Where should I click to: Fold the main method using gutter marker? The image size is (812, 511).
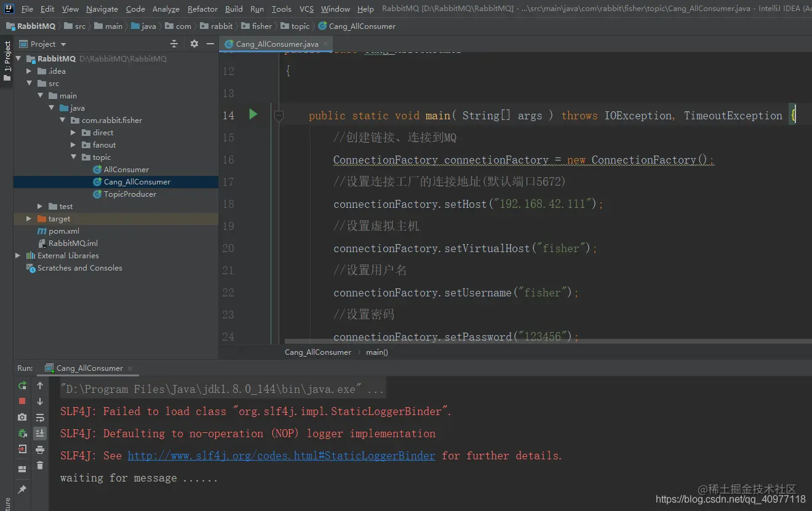click(x=279, y=115)
